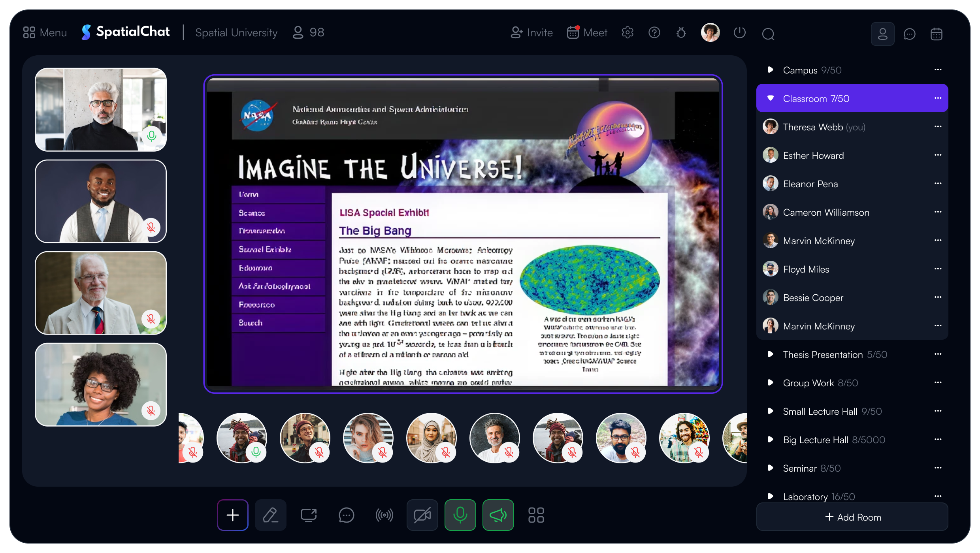Open the three-dot menu for Eleanor Pena
Viewport: 980px width, 553px height.
click(938, 184)
